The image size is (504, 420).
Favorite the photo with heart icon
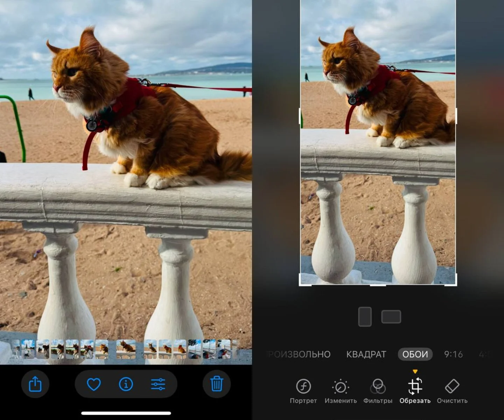pos(94,384)
